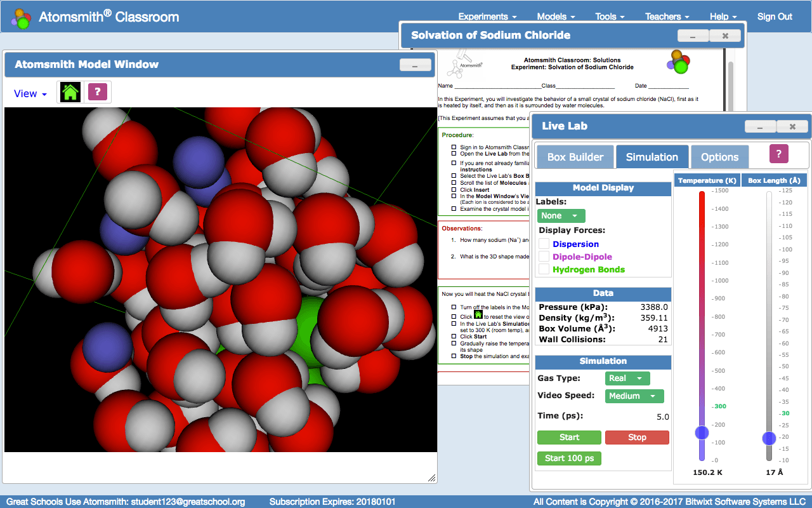Click the green Start button
This screenshot has height=508, width=812.
[x=569, y=438]
